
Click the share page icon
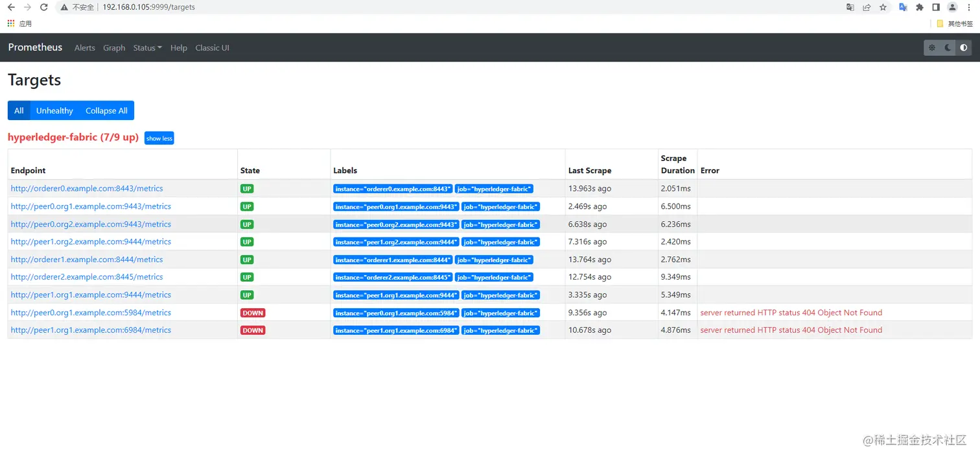(867, 7)
